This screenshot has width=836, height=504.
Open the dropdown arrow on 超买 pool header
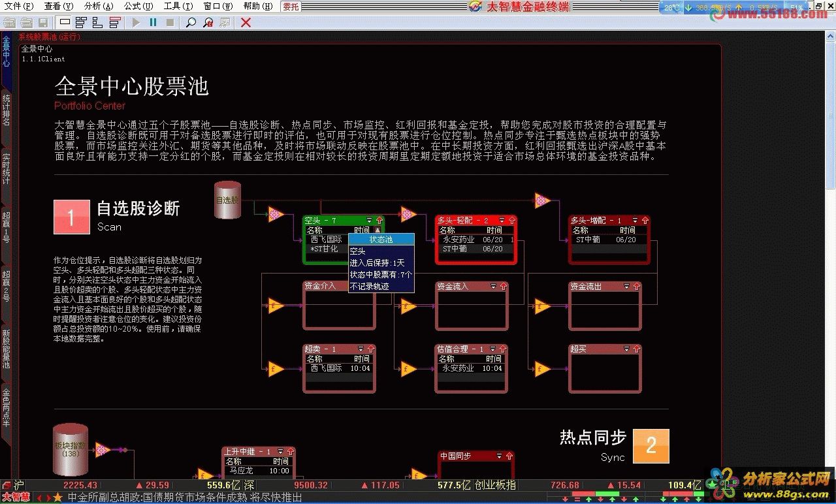[x=627, y=349]
